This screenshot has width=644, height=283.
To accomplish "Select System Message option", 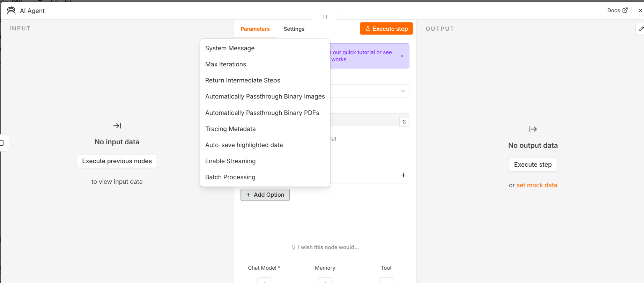I will click(265, 48).
